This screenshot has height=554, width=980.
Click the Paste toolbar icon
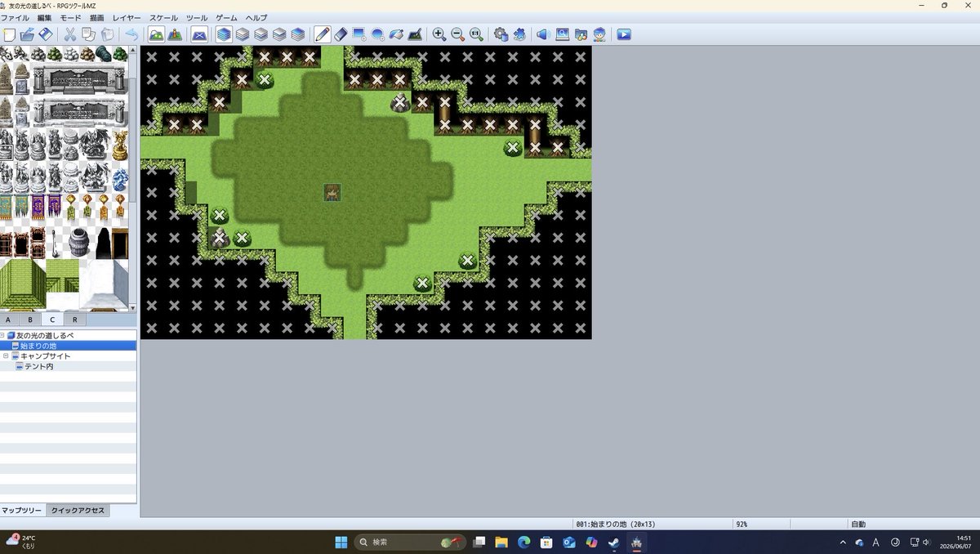click(x=107, y=34)
